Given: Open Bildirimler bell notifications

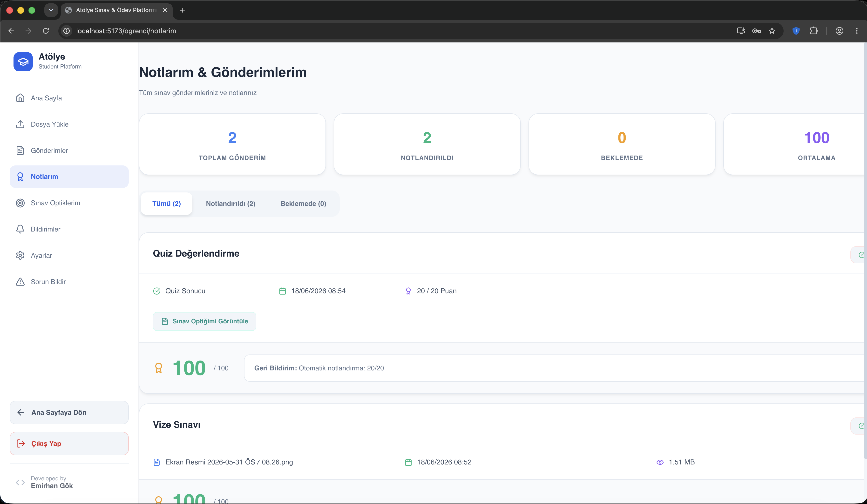Looking at the screenshot, I should pyautogui.click(x=69, y=229).
